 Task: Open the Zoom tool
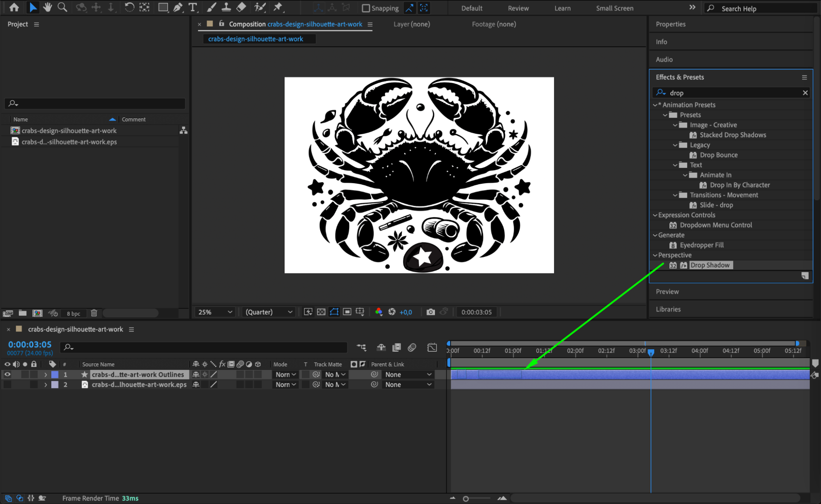click(62, 7)
